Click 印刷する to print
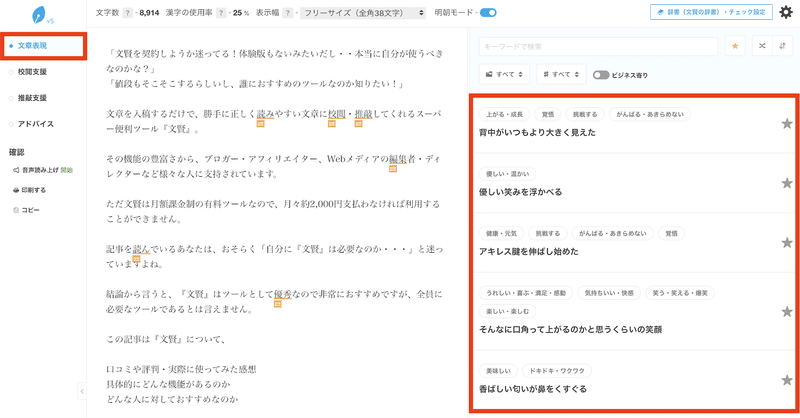The image size is (800, 418). (34, 190)
